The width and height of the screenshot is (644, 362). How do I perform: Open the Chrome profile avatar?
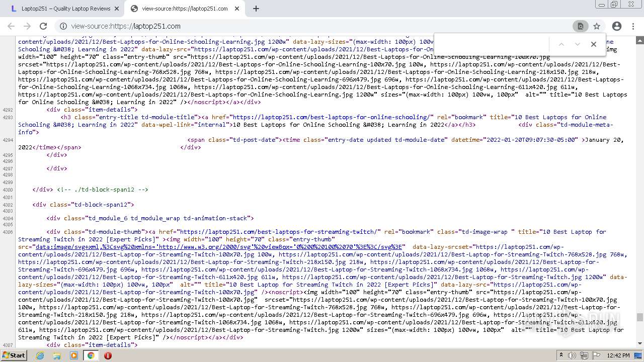pos(617,26)
